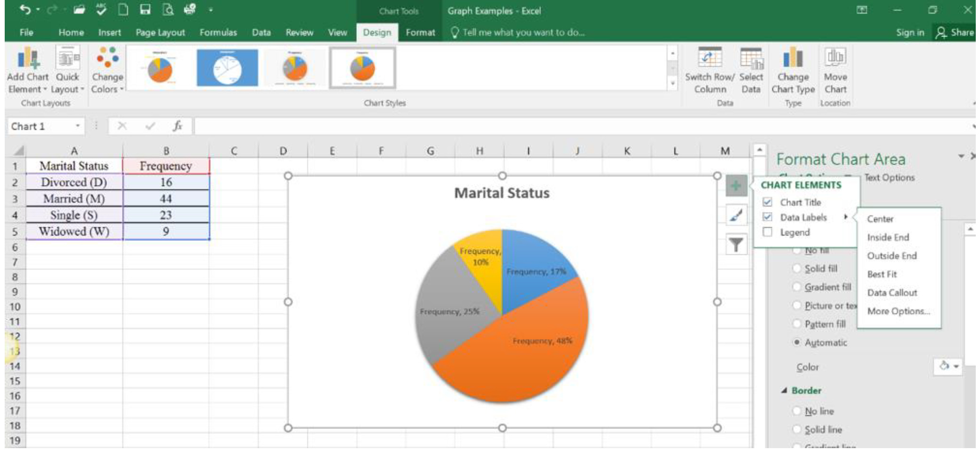Open the Print Preview icon
Image resolution: width=980 pixels, height=450 pixels.
point(168,9)
